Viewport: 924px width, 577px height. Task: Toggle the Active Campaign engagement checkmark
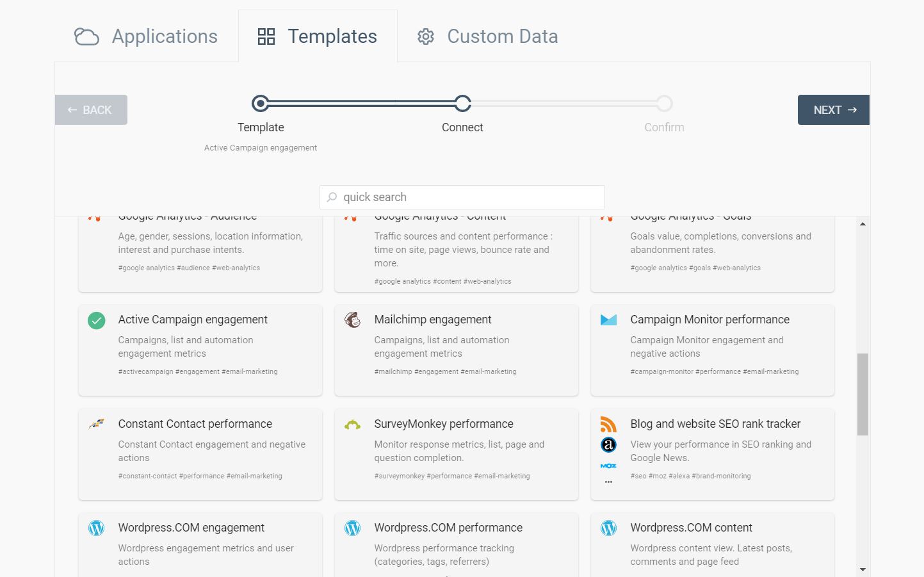click(97, 320)
